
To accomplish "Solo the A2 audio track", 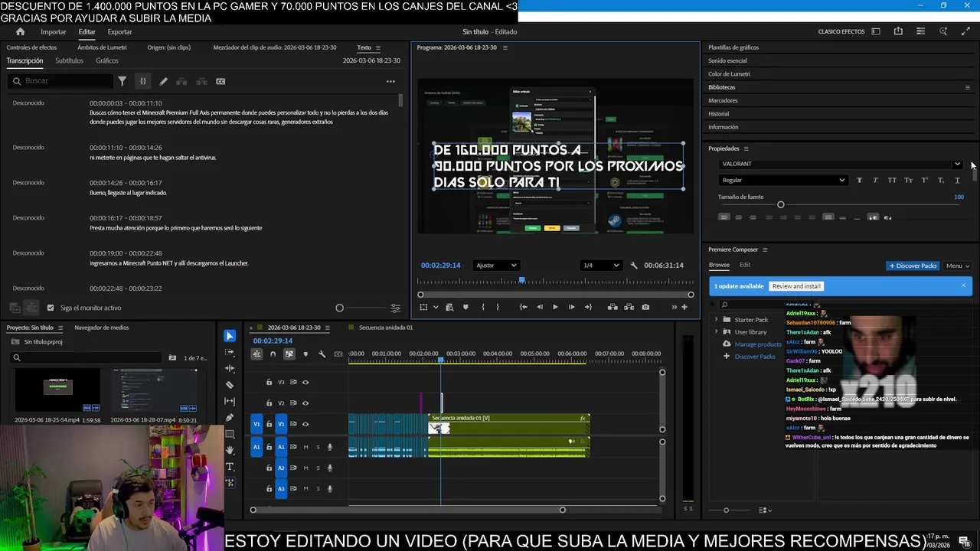I will tap(318, 468).
